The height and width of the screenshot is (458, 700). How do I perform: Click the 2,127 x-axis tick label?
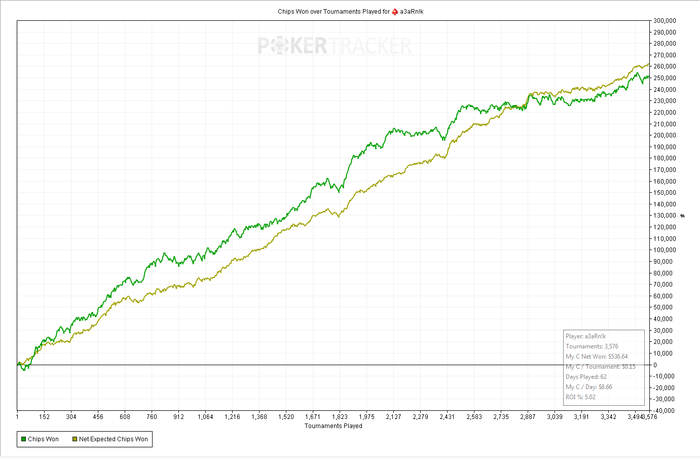(x=393, y=417)
